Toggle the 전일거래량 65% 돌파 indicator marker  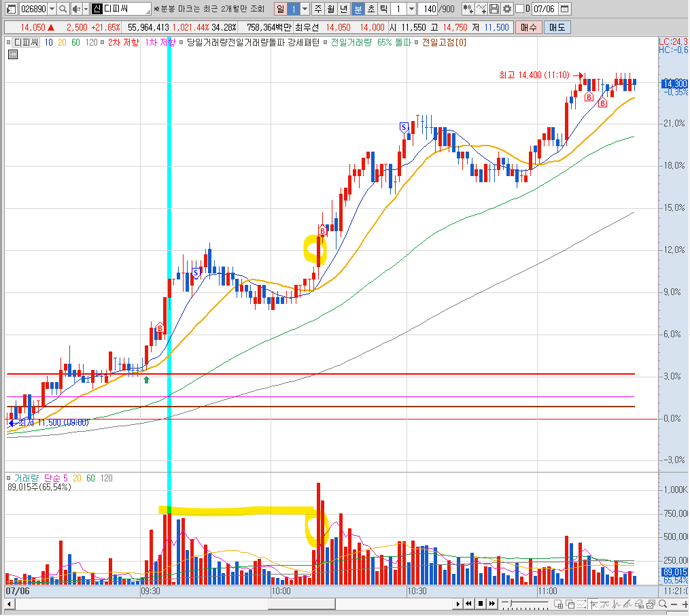[x=326, y=42]
